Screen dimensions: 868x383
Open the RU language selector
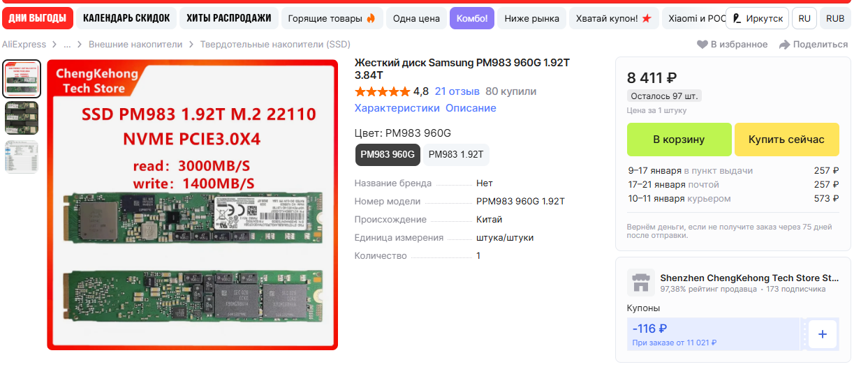pyautogui.click(x=804, y=18)
